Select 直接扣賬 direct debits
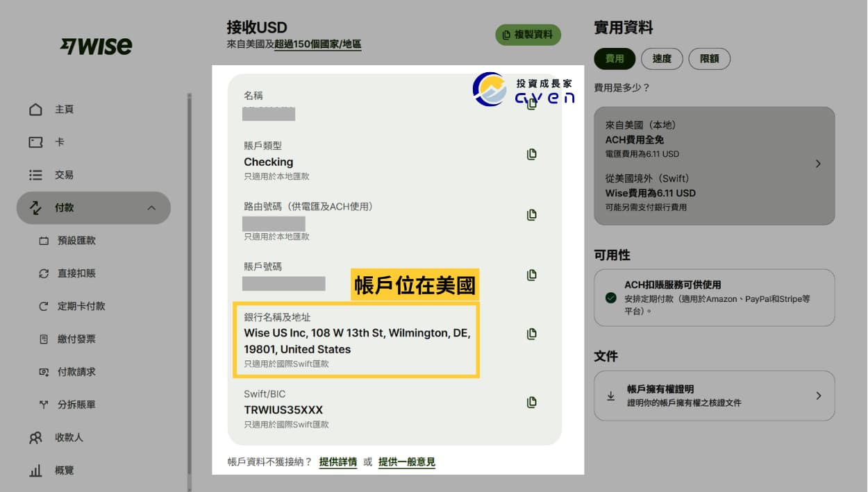The image size is (868, 492). point(76,273)
